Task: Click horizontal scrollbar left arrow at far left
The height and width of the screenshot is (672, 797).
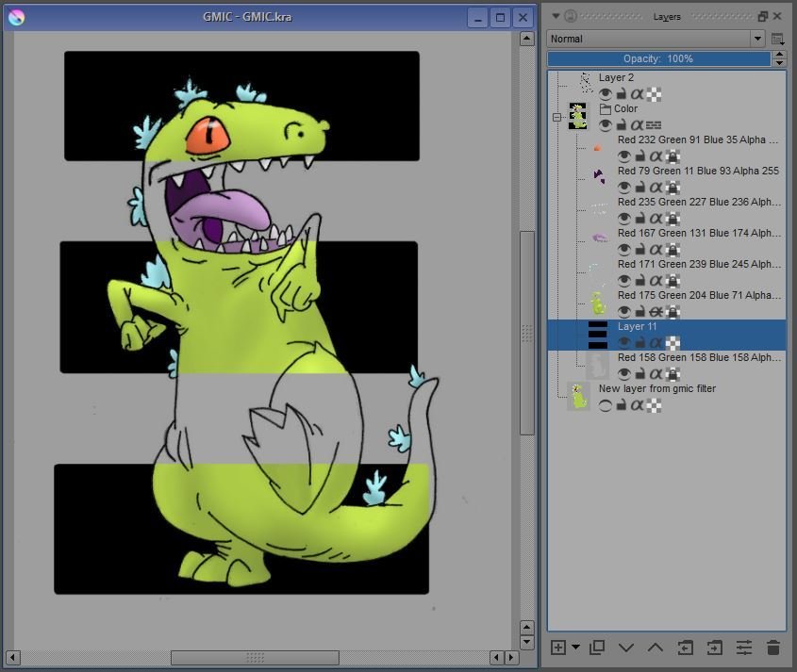Action: [12, 658]
